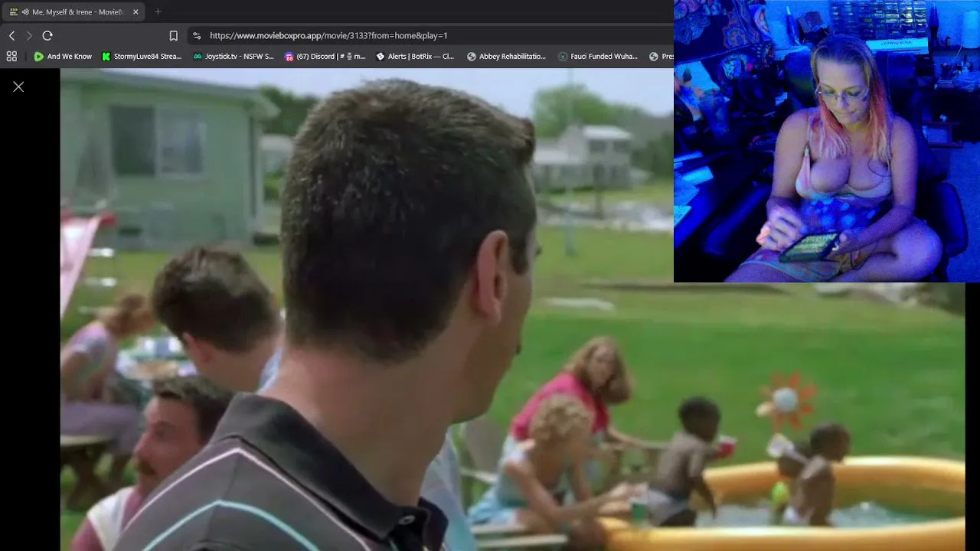The image size is (980, 551).
Task: Open the Alerts BotRix bookmark
Action: click(x=415, y=57)
